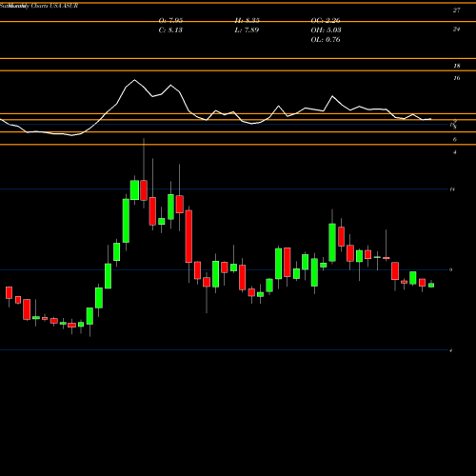
Task: Click the high price value H: 8.35
Action: [x=248, y=21]
